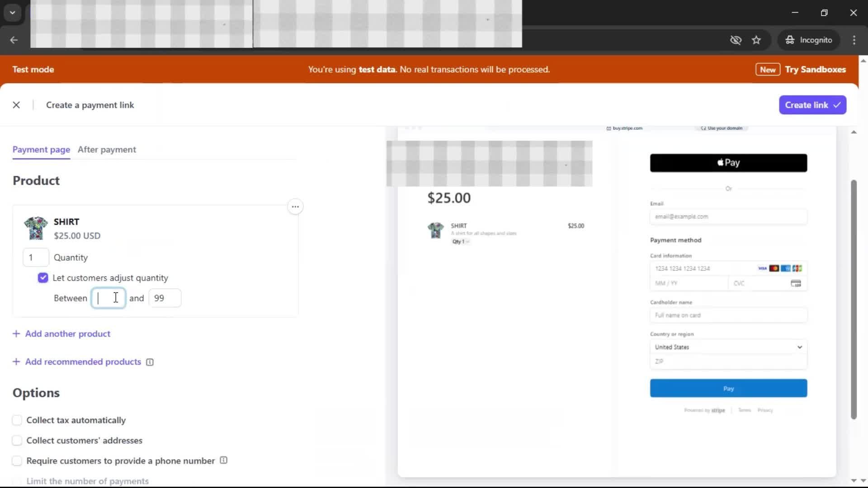
Task: Enable Collect tax automatically
Action: point(17,420)
